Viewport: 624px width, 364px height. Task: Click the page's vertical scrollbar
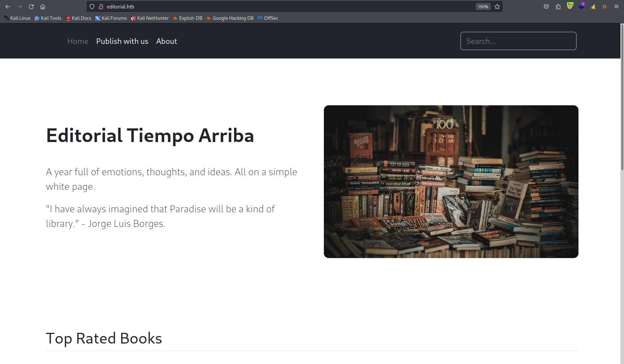[622, 97]
